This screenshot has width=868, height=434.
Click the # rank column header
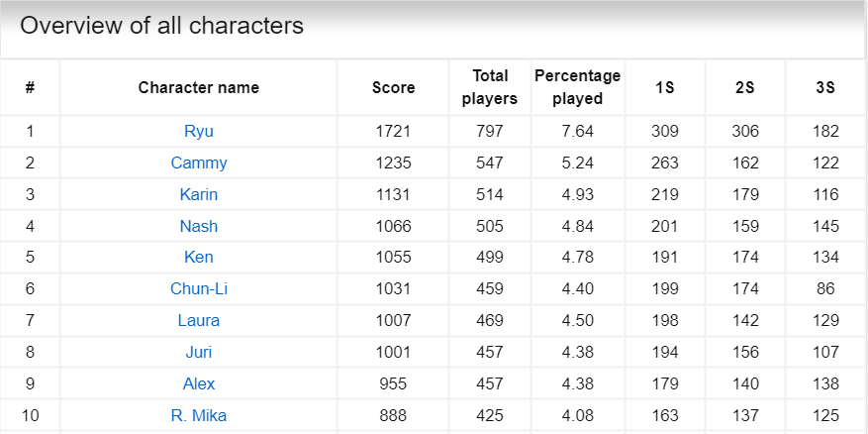pyautogui.click(x=30, y=87)
